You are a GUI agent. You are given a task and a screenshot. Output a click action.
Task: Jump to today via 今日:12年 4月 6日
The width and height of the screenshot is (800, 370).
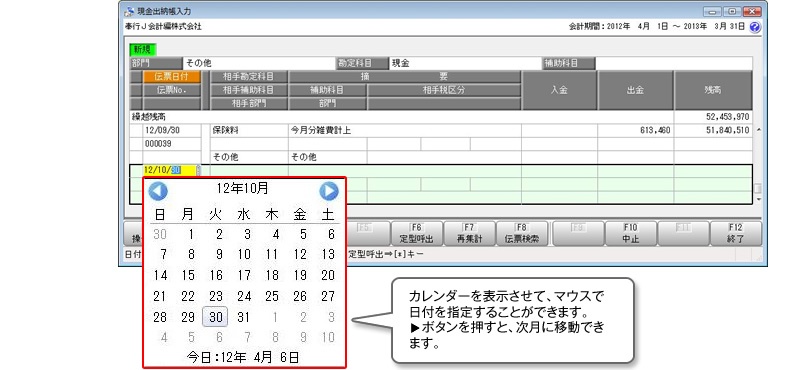pos(243,357)
